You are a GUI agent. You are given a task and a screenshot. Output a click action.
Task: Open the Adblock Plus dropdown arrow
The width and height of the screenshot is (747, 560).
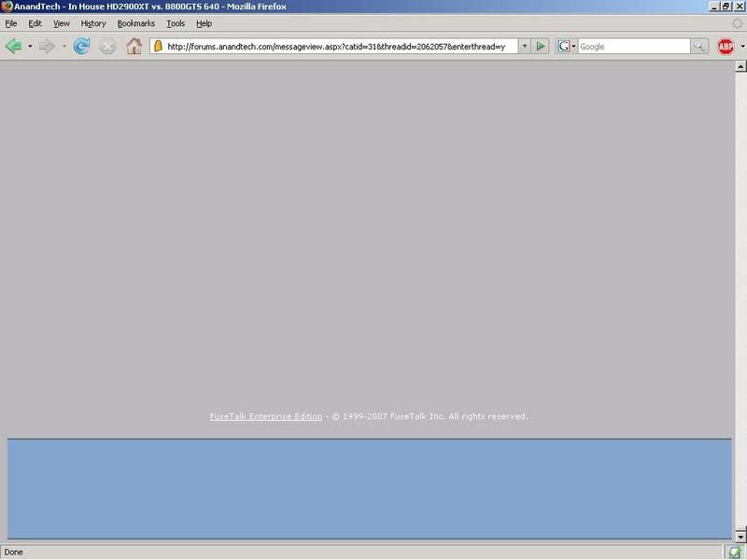click(x=742, y=46)
